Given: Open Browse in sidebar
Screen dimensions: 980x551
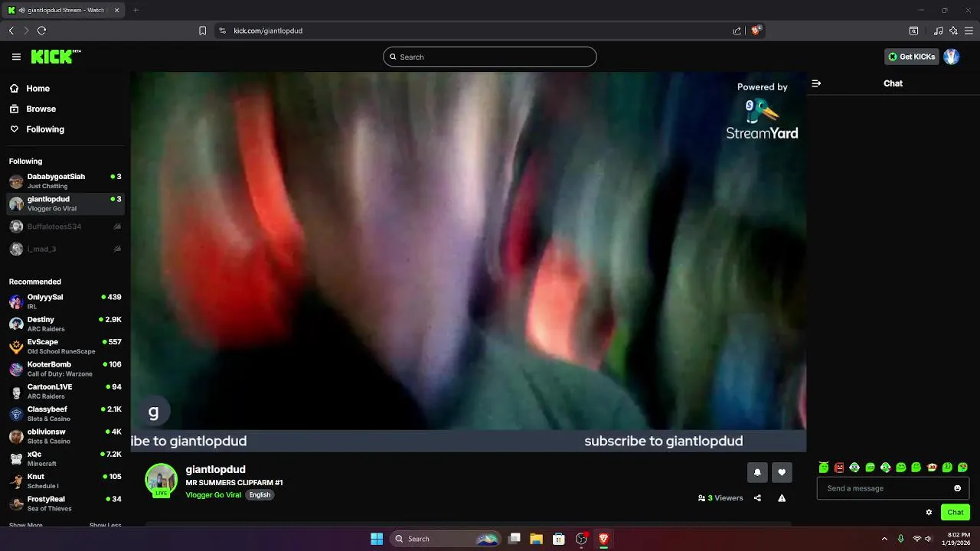Looking at the screenshot, I should click(x=65, y=109).
